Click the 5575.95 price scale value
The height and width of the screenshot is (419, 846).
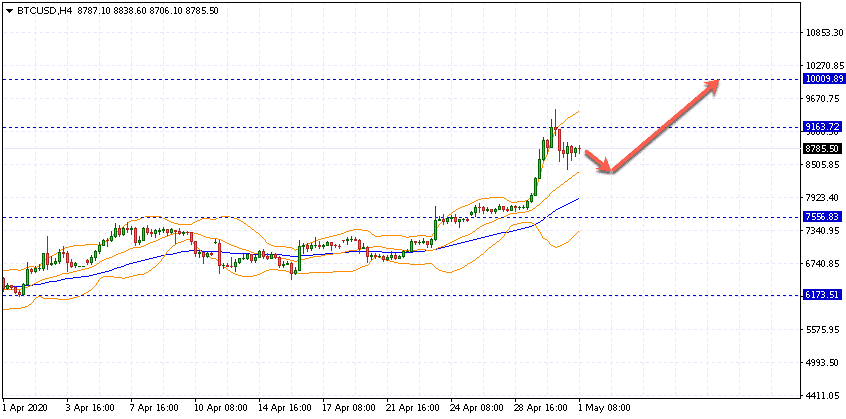(824, 330)
